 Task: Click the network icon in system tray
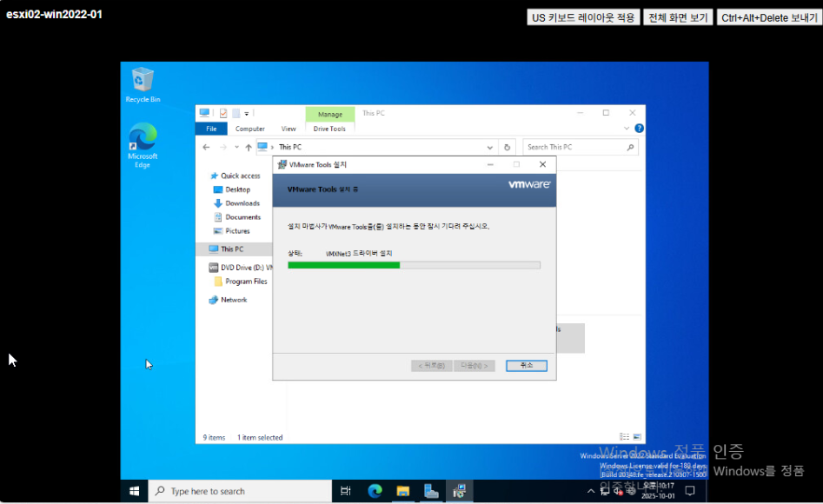pos(605,492)
